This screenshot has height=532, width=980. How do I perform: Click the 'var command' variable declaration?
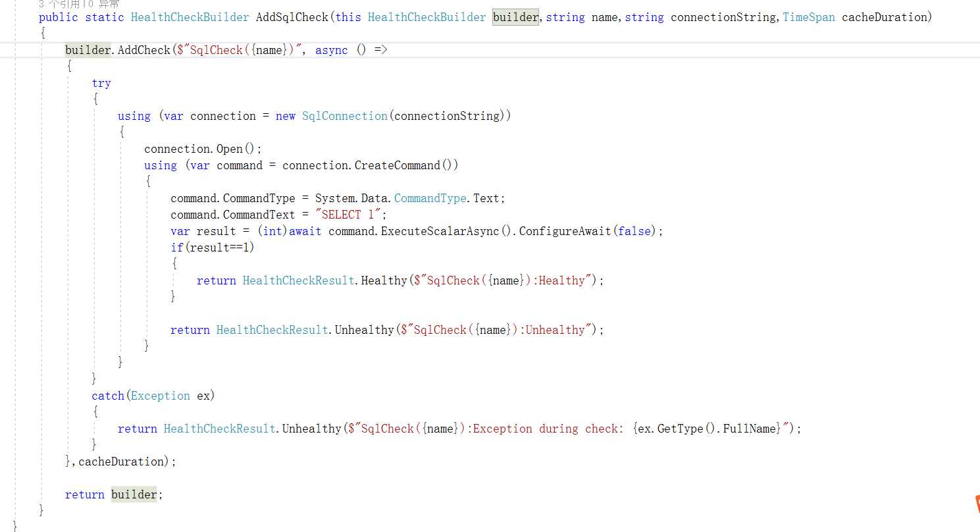click(226, 165)
